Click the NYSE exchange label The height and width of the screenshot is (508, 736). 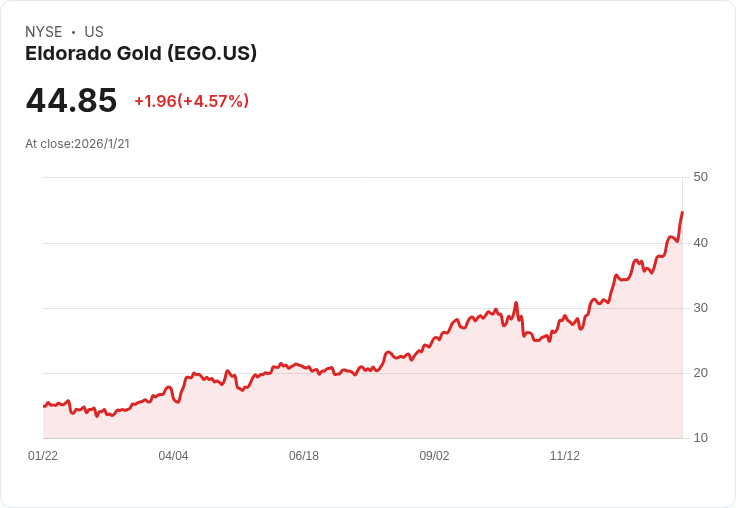[x=43, y=32]
